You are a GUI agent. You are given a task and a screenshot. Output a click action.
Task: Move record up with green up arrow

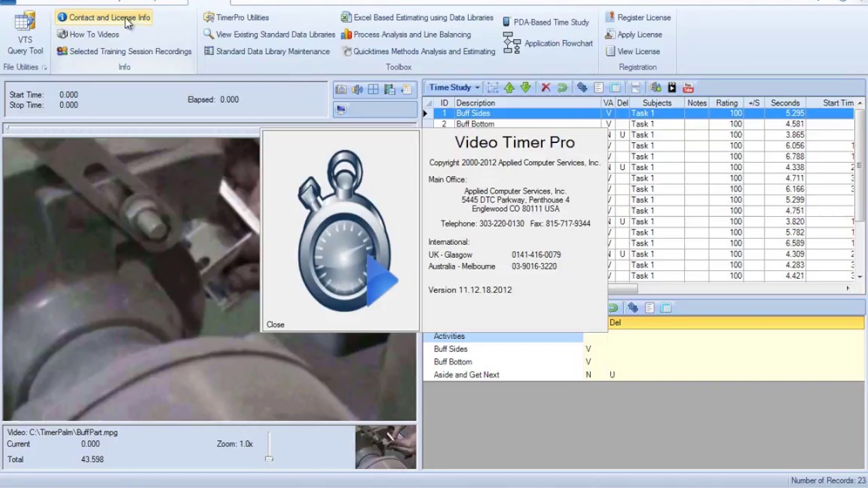[x=509, y=87]
